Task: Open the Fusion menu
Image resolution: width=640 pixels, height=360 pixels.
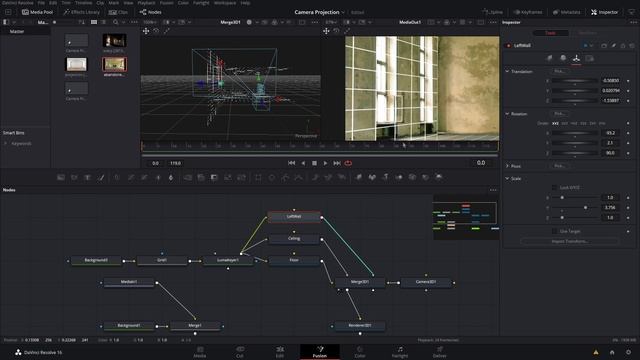Action: [167, 3]
